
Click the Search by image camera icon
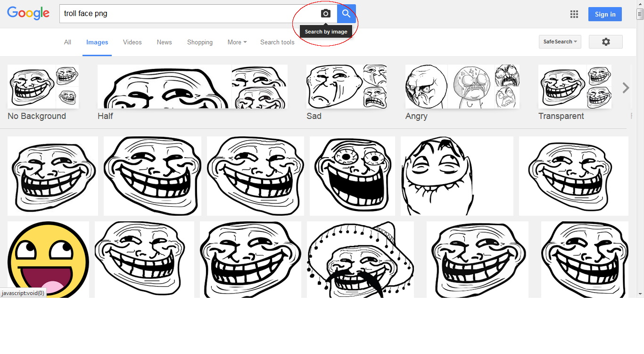[325, 14]
